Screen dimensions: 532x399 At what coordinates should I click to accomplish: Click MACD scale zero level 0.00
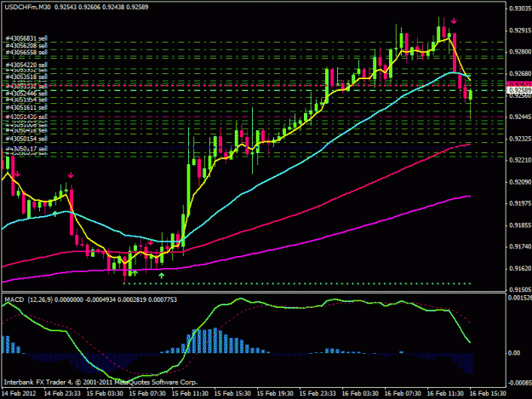point(514,353)
